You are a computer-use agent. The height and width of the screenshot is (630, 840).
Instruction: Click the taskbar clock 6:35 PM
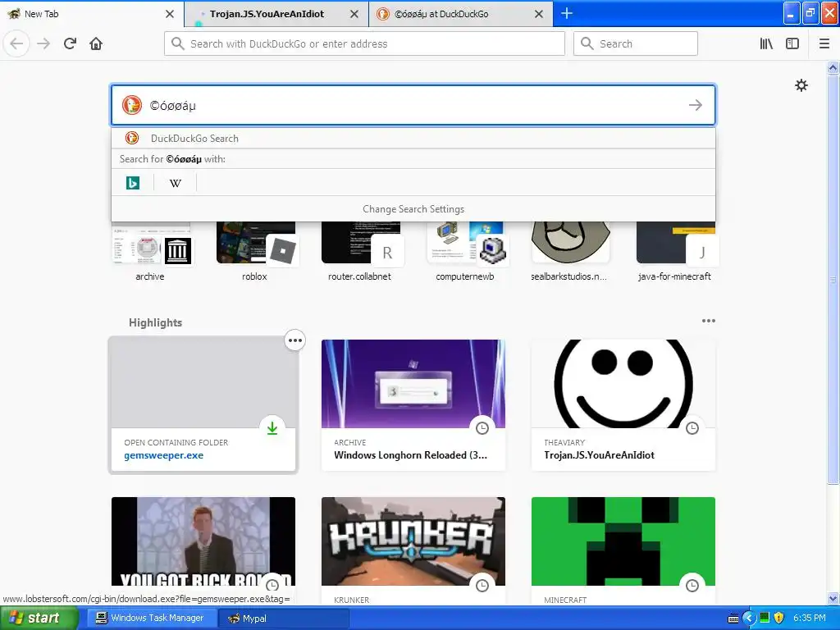810,618
